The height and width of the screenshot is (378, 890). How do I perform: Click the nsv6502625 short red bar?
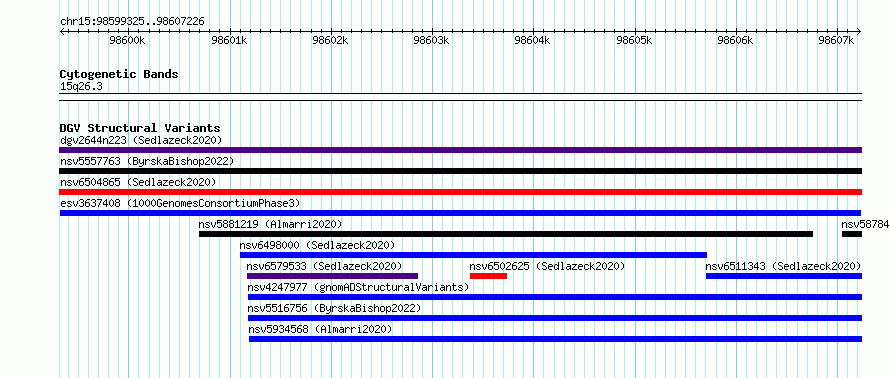pos(488,276)
